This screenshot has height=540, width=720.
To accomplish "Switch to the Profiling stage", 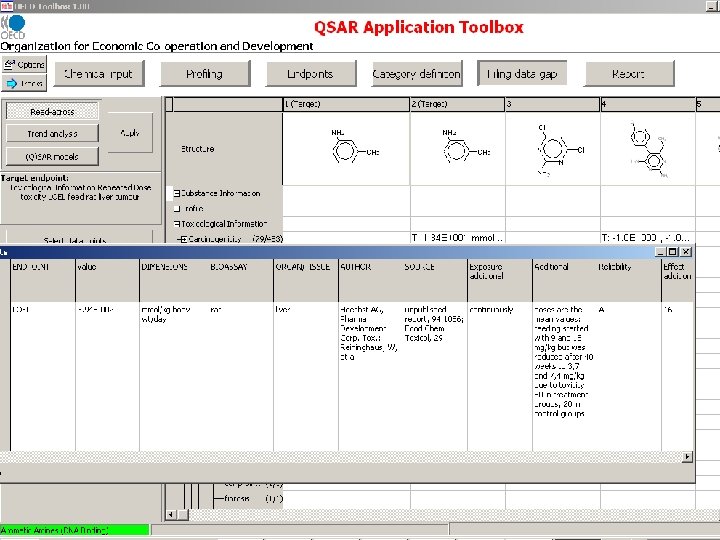I will 205,73.
